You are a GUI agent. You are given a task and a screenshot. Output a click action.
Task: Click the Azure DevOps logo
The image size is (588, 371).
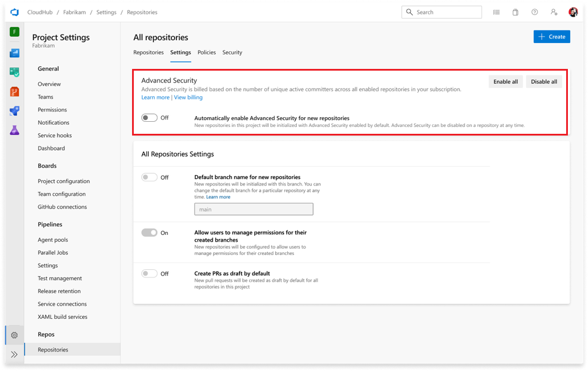14,12
